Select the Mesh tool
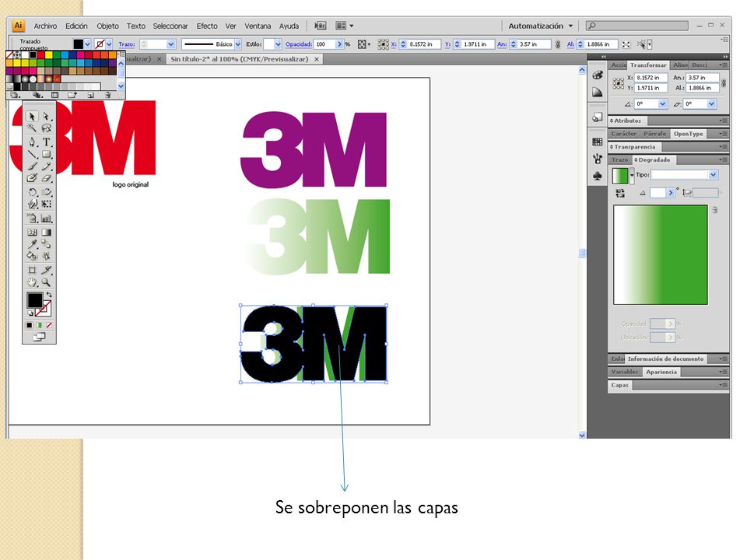The width and height of the screenshot is (747, 560). 32,233
